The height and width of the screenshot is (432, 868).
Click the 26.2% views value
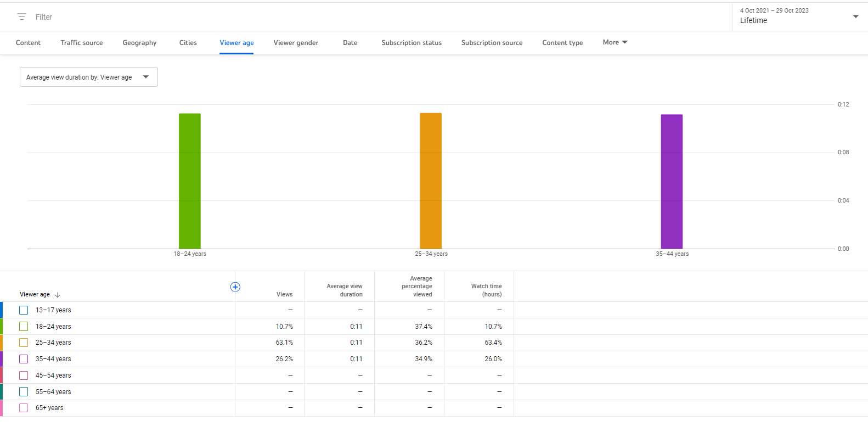pos(284,359)
